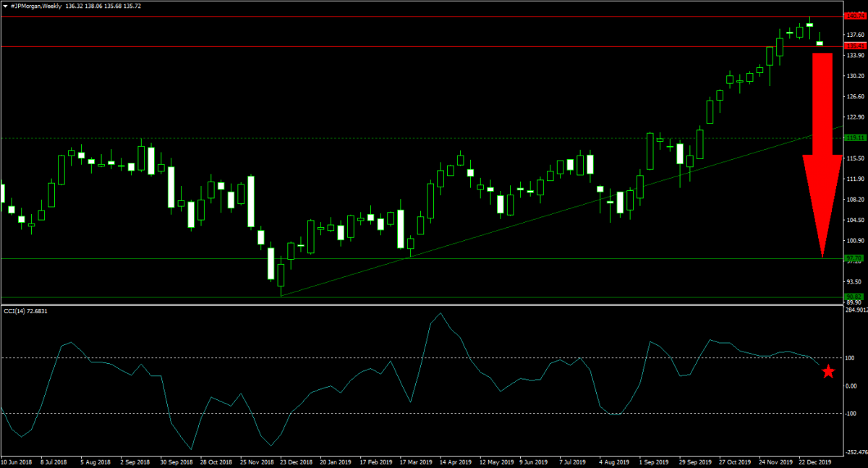Click the 100 level on CCI scale
The image size is (868, 468).
851,357
